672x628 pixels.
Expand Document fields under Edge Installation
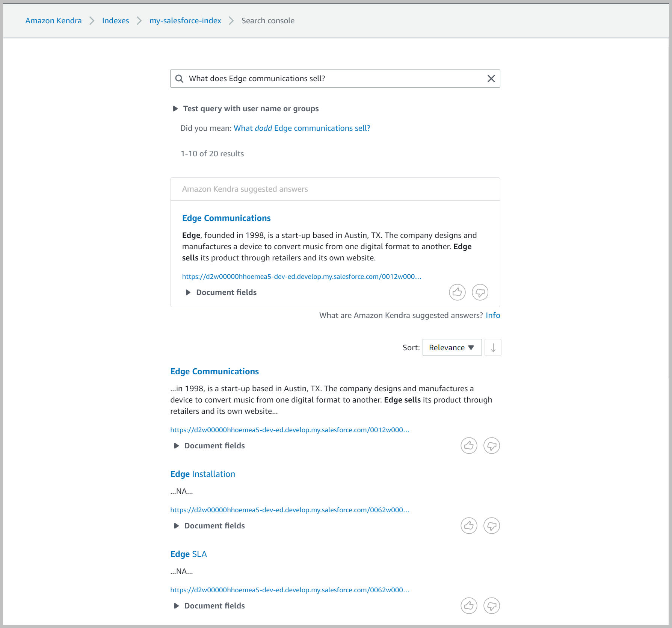pos(209,526)
